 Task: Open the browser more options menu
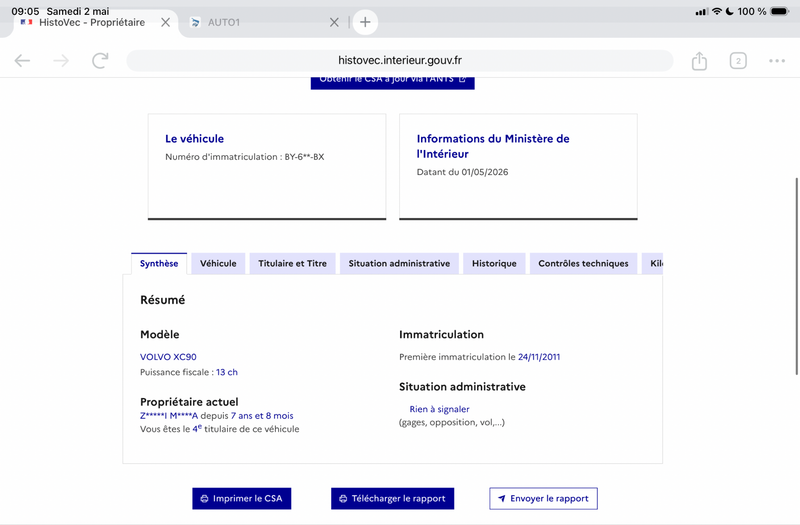point(777,61)
